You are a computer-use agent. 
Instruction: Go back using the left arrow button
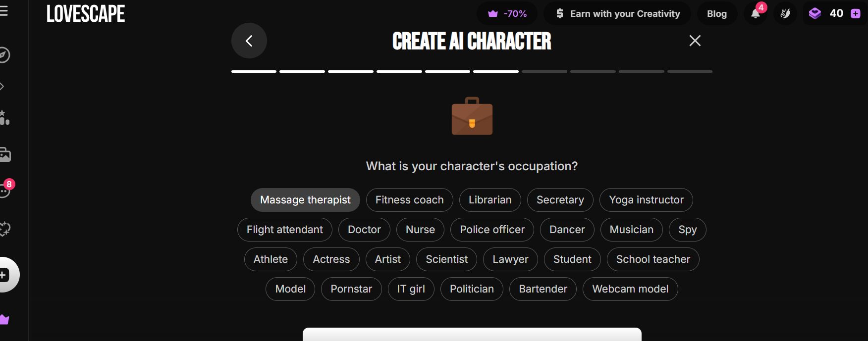(249, 41)
